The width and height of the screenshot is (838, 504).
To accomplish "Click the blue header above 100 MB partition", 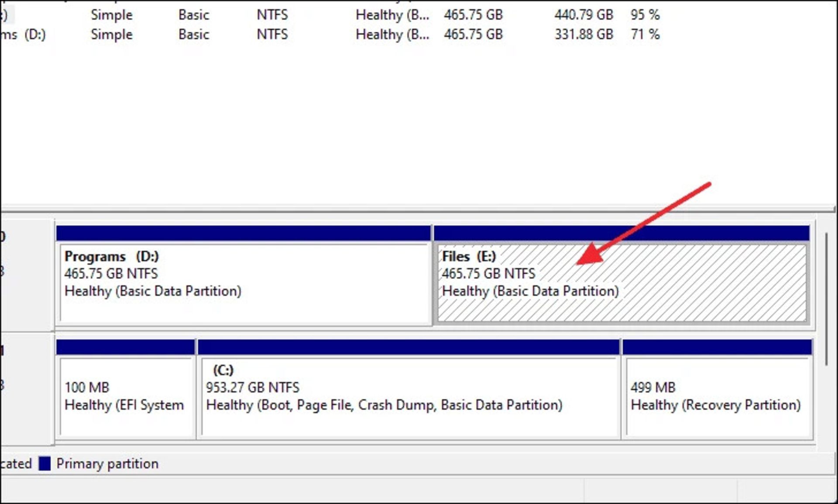I will tap(126, 347).
